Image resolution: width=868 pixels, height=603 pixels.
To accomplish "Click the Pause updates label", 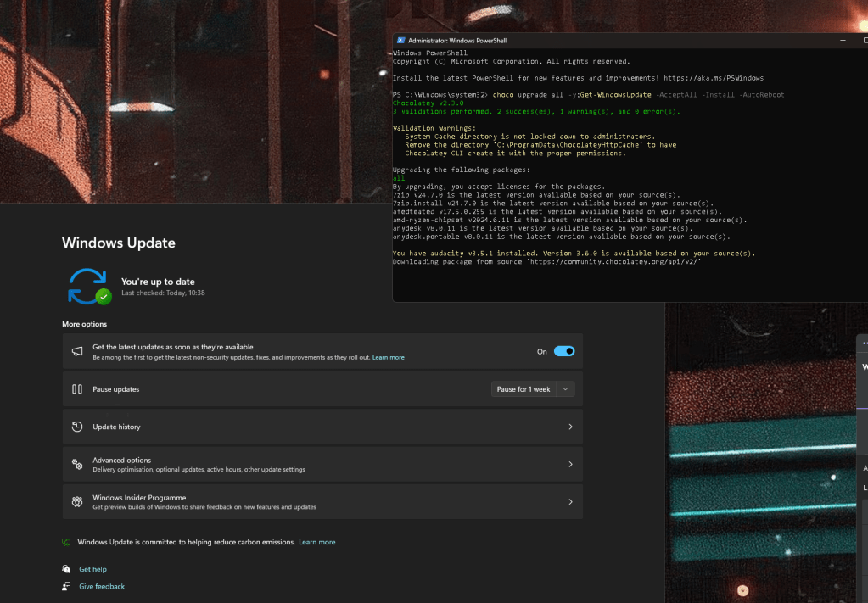I will point(115,389).
